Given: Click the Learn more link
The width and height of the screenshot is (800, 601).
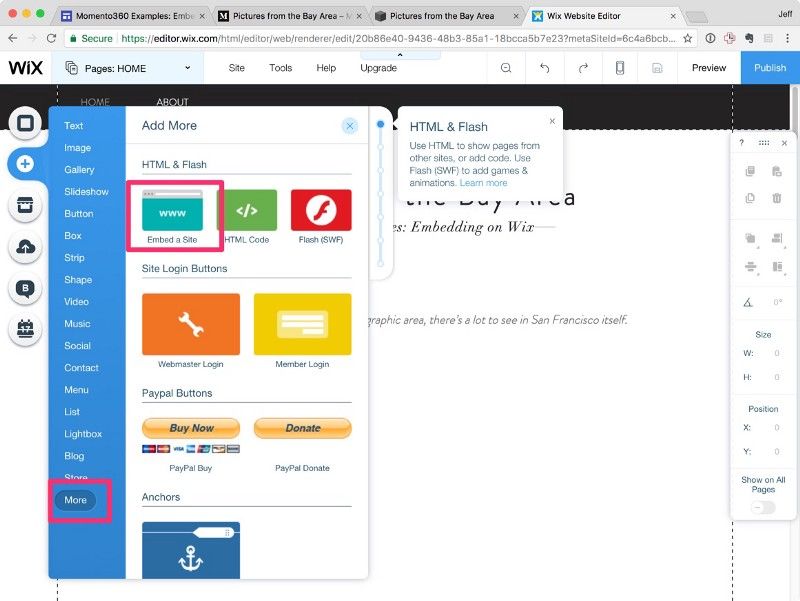Looking at the screenshot, I should click(x=483, y=183).
